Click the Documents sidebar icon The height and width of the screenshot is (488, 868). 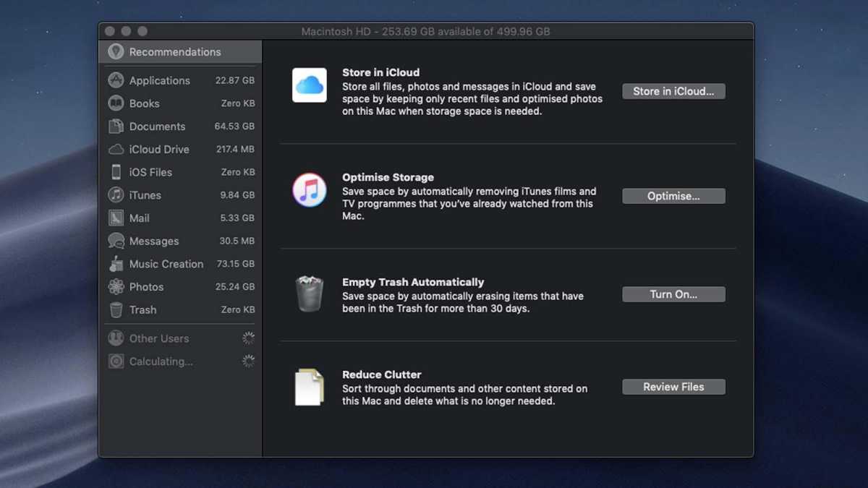click(x=116, y=127)
